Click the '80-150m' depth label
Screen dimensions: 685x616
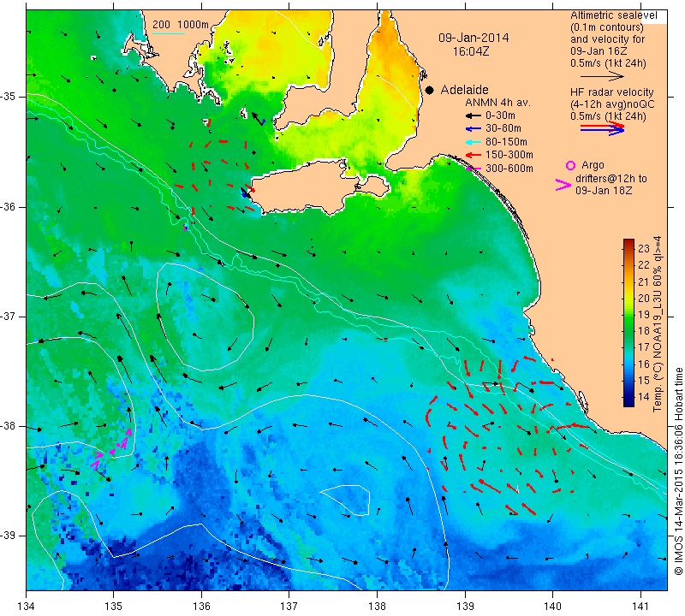point(506,142)
